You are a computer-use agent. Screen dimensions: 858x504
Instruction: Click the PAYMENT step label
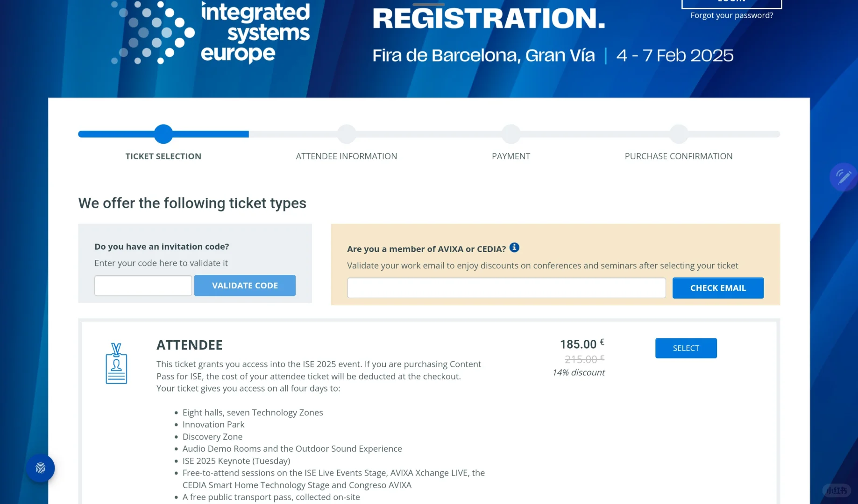[x=511, y=156]
